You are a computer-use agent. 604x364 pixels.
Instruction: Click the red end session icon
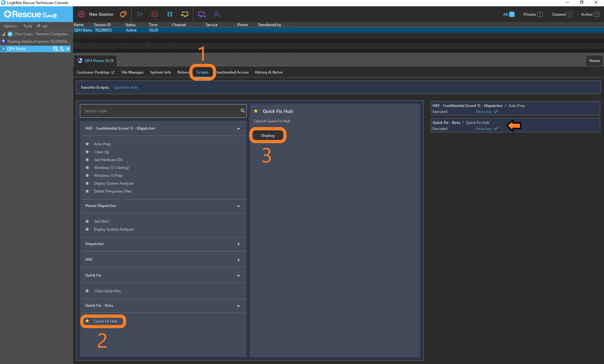[x=154, y=14]
